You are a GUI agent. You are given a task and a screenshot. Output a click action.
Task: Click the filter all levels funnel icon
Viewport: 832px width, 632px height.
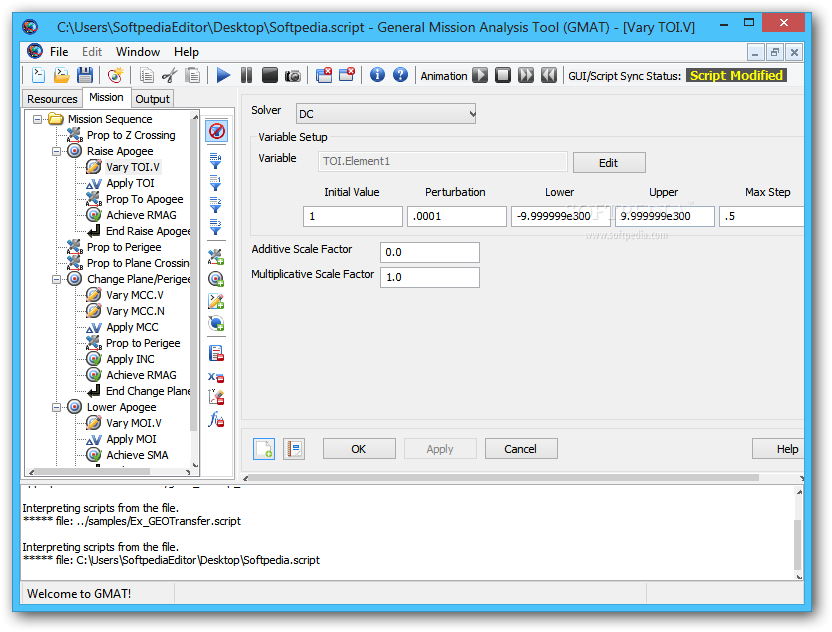pyautogui.click(x=215, y=161)
